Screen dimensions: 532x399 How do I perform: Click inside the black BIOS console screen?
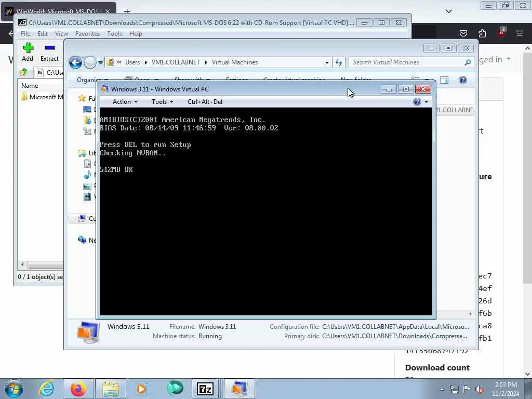coord(265,212)
